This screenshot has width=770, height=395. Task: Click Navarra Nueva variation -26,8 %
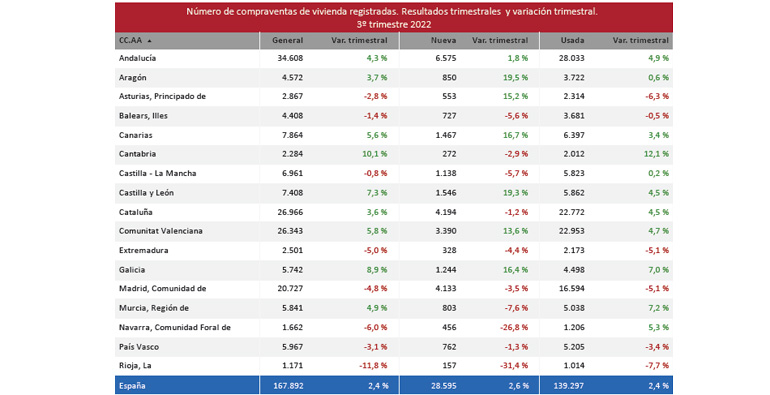514,328
